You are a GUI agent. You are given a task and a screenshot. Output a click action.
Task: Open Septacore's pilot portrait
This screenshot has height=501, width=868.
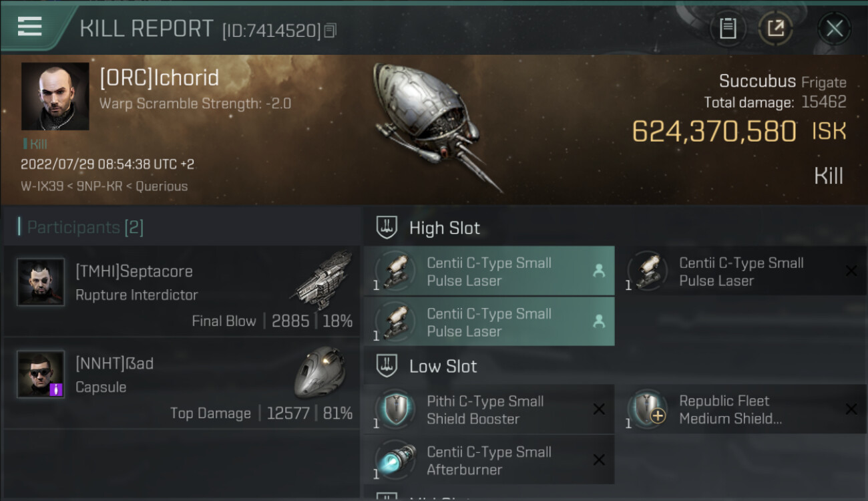tap(41, 282)
